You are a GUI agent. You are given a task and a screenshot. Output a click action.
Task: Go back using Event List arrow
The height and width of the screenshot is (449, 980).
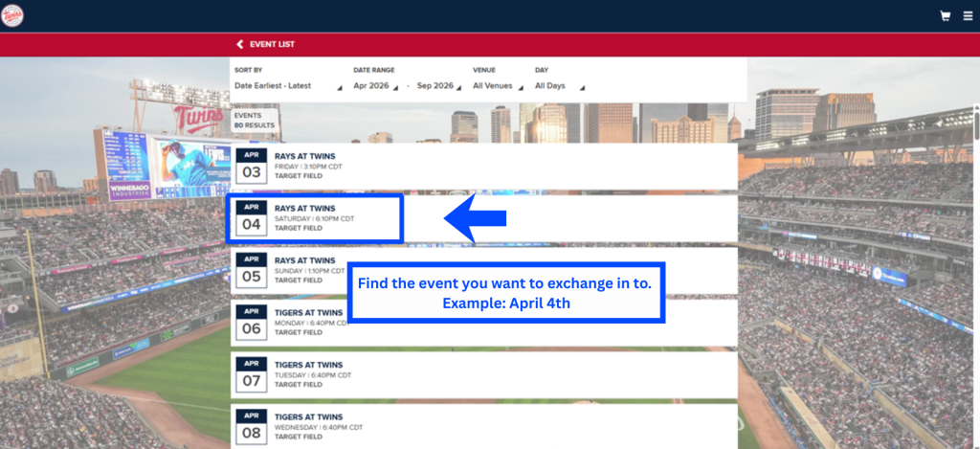[x=239, y=44]
